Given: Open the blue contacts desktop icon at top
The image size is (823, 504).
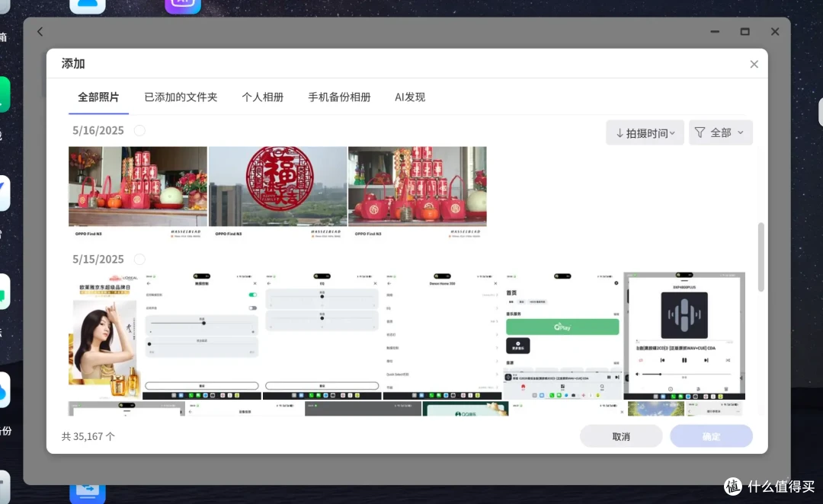Looking at the screenshot, I should [88, 5].
